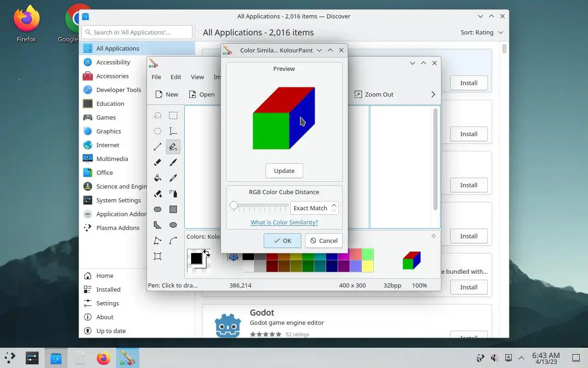Select the Color Eraser tool
Screen dimensions: 588x368
click(158, 194)
